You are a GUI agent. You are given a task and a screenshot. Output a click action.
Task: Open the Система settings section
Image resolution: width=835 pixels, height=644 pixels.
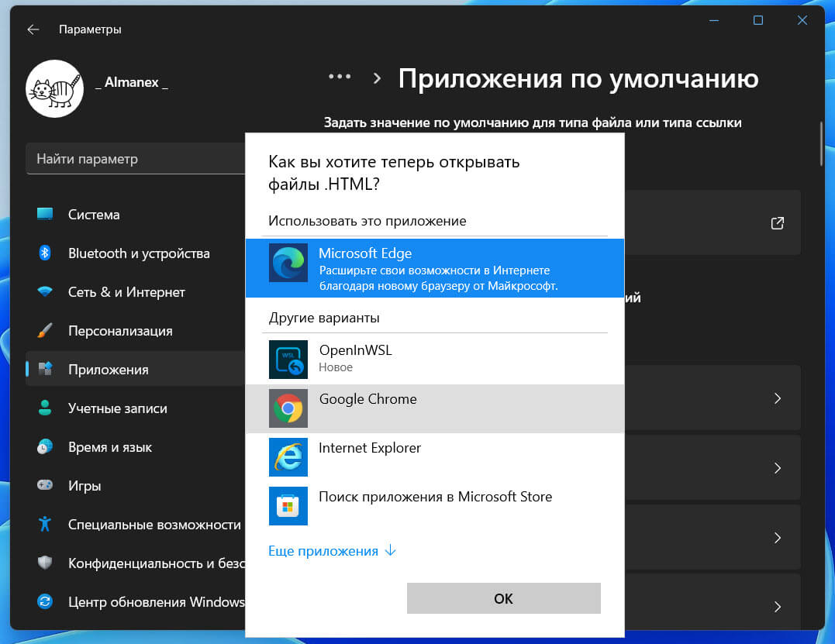click(x=135, y=215)
